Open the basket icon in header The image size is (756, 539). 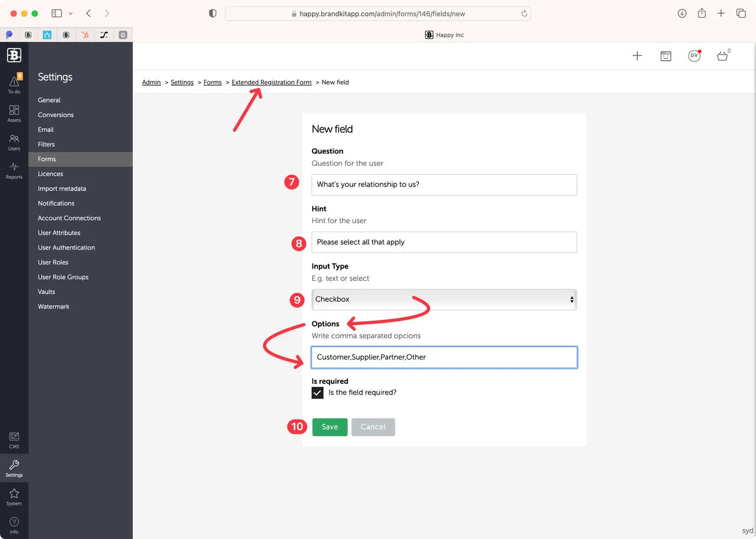pos(722,56)
